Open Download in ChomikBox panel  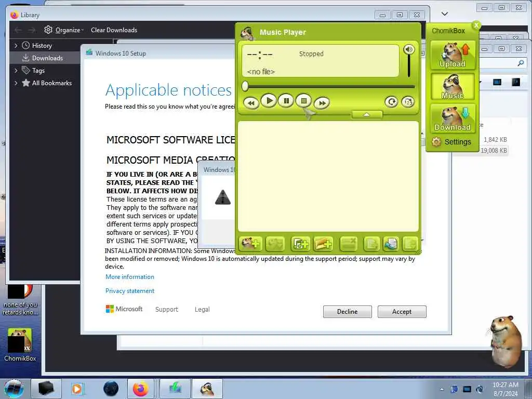[x=453, y=118]
